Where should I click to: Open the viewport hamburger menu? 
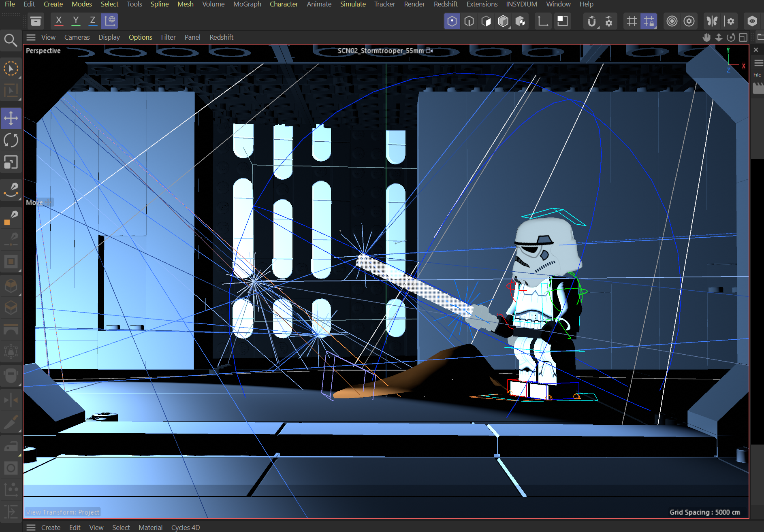[31, 37]
